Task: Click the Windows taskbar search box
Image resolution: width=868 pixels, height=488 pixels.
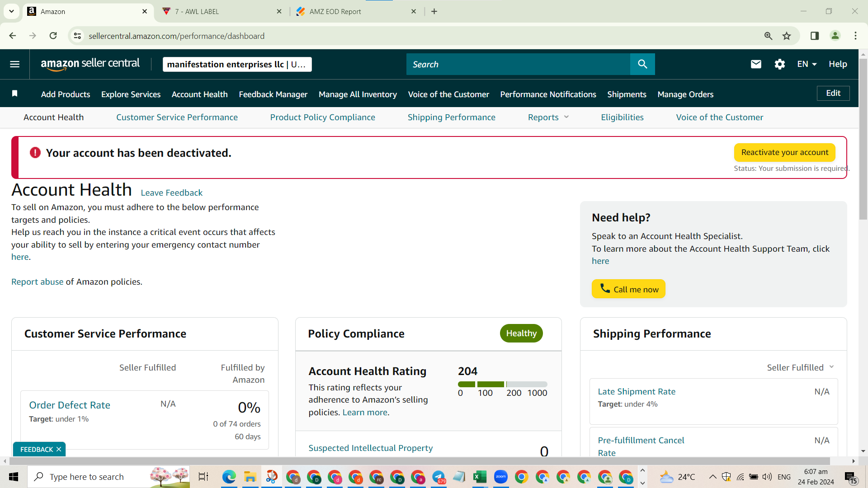Action: point(108,477)
